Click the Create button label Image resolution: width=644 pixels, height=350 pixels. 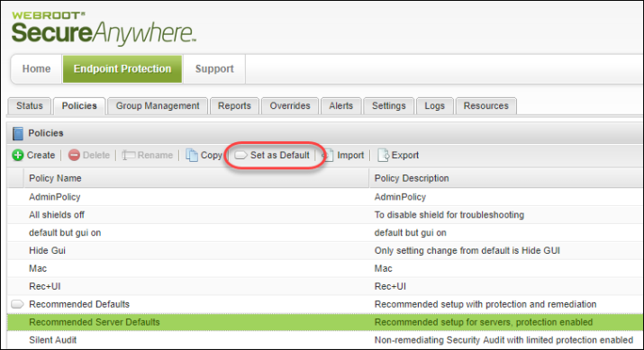[x=41, y=155]
